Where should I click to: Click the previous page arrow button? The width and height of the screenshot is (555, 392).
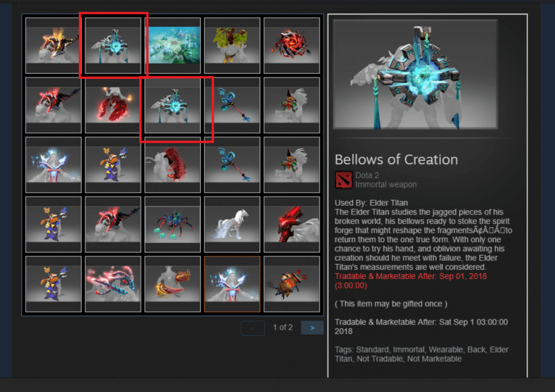[x=253, y=328]
